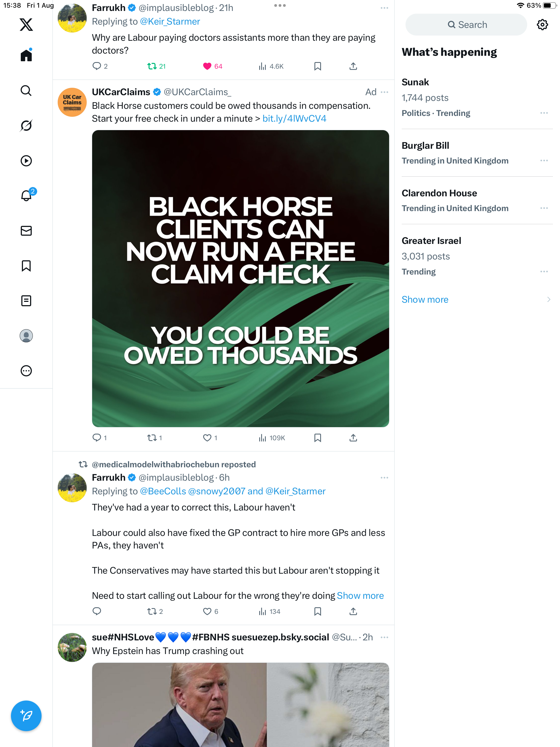Share the UKCarClaims ad post
Image resolution: width=560 pixels, height=747 pixels.
(353, 438)
